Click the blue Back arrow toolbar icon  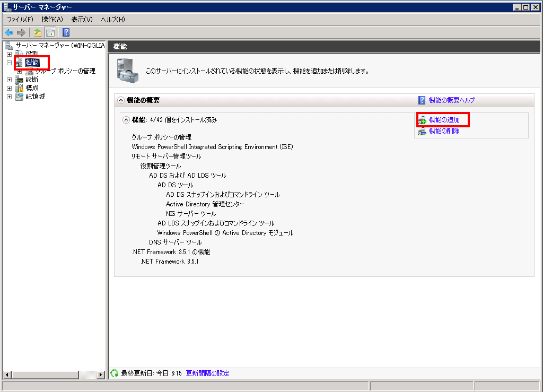coord(9,32)
